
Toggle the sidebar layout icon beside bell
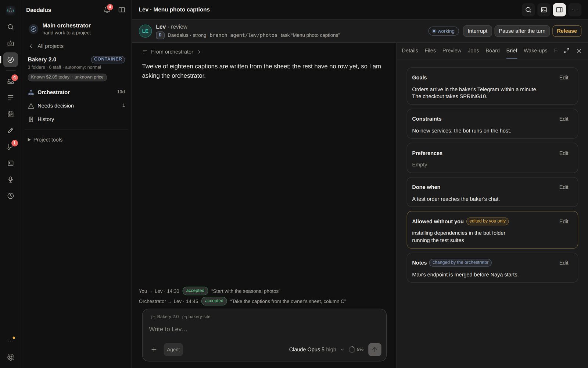pos(122,10)
